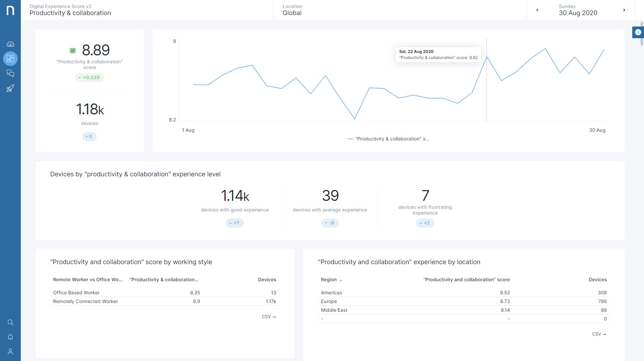
Task: Export working style table as CSV
Action: point(269,316)
